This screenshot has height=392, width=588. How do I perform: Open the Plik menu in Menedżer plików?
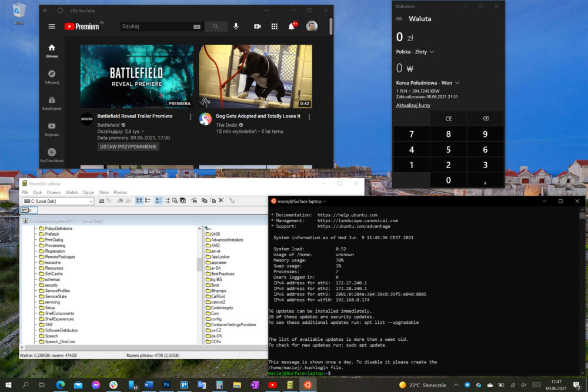coord(25,192)
